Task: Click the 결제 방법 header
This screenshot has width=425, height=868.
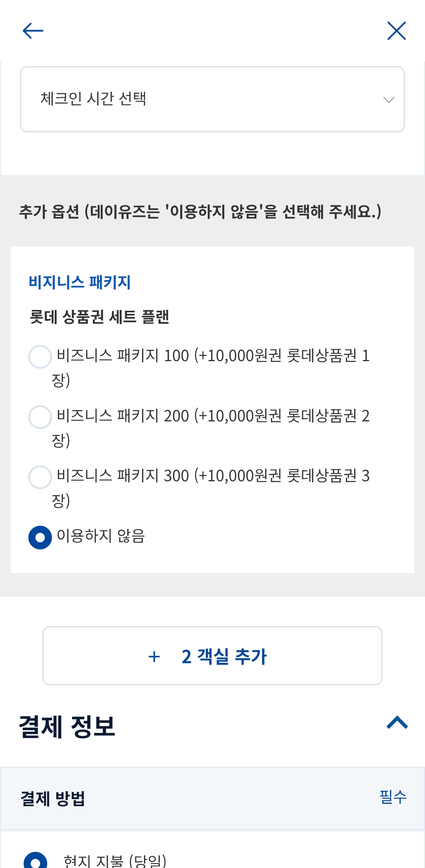Action: pos(53,799)
